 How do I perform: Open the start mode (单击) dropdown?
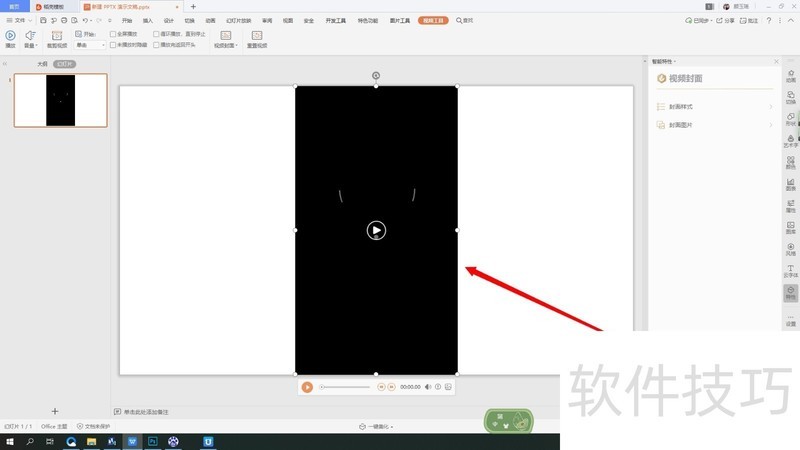click(90, 45)
